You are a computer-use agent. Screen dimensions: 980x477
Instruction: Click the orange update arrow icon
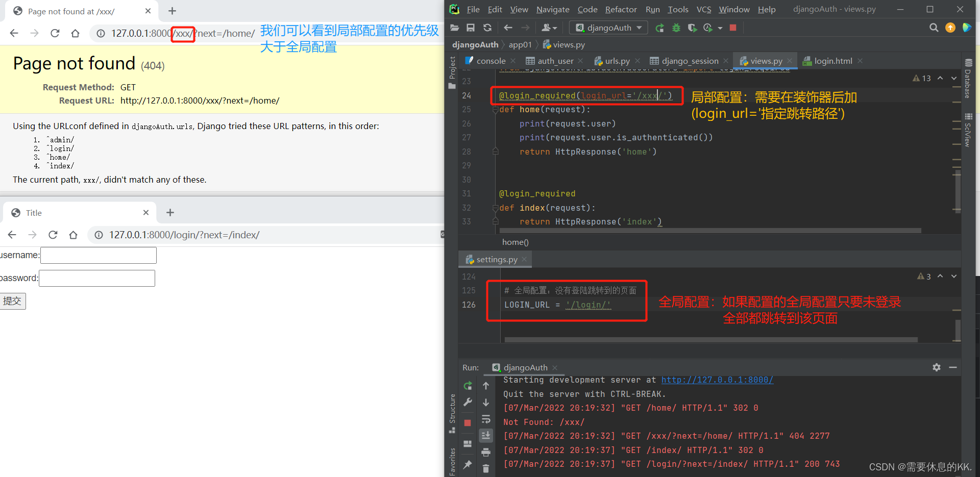tap(950, 28)
